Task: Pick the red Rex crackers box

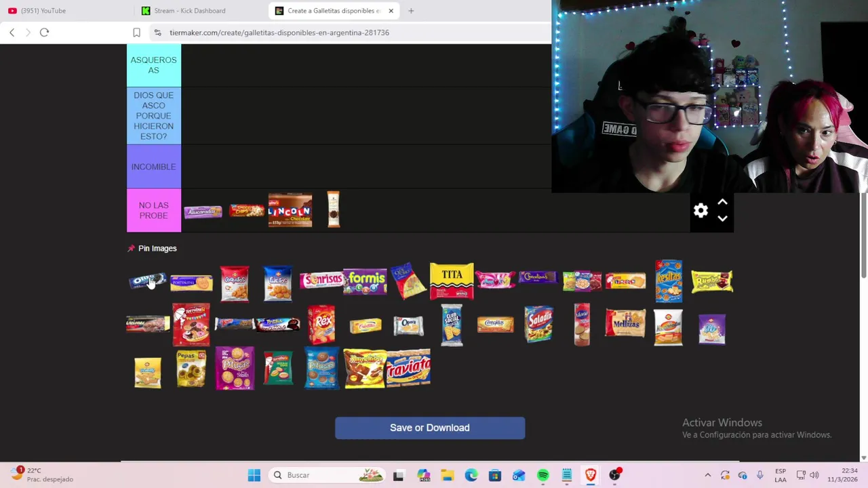Action: coord(321,325)
